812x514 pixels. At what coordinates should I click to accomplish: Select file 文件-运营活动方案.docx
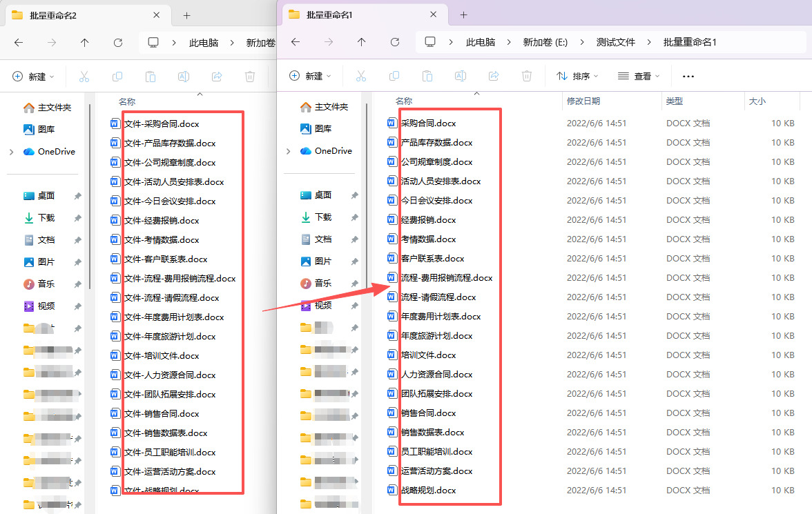pos(163,471)
